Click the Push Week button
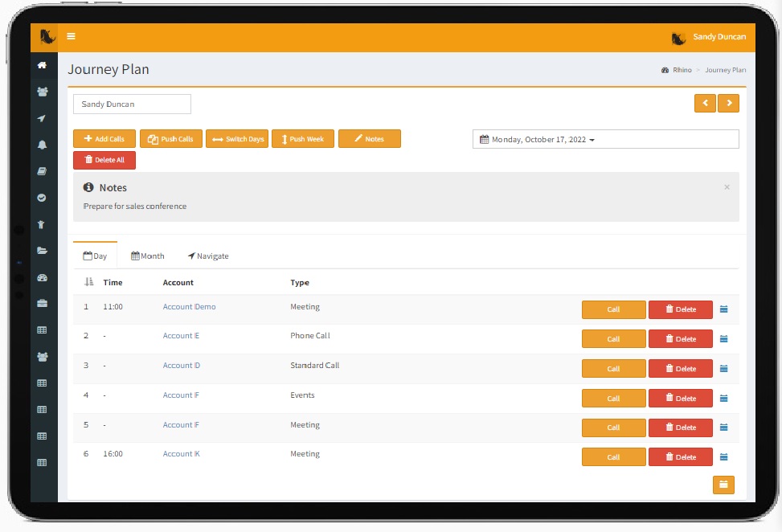This screenshot has width=782, height=532. [303, 138]
